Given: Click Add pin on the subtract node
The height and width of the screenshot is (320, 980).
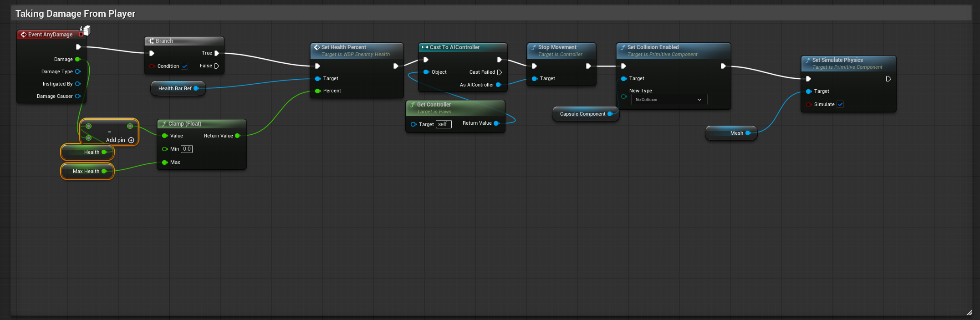Looking at the screenshot, I should point(120,140).
